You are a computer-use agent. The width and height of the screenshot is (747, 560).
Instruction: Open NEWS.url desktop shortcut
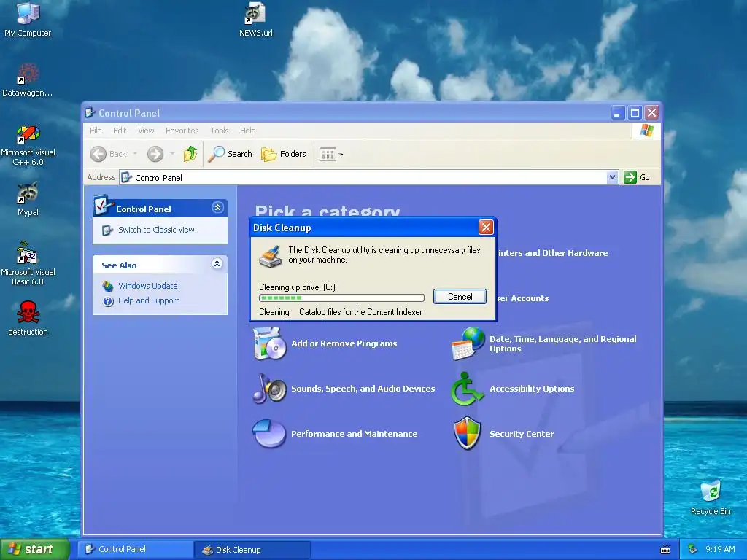256,19
